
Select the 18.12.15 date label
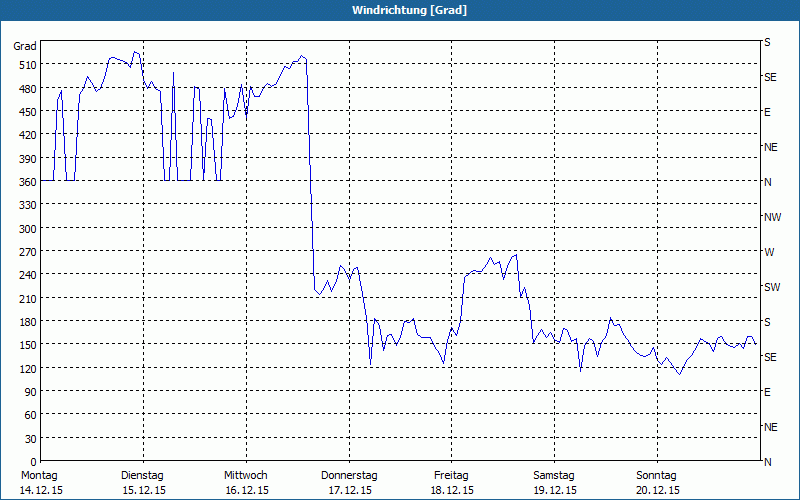(x=452, y=490)
